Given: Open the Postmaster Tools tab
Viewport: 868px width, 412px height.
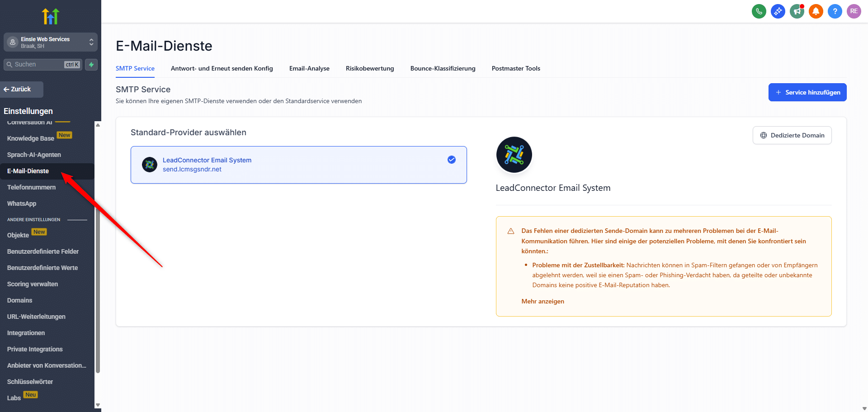Looking at the screenshot, I should coord(516,68).
